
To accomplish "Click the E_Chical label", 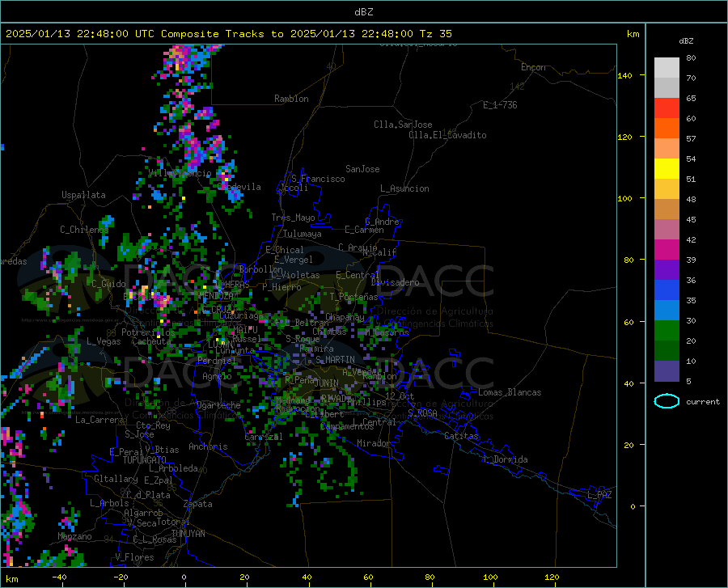I will (x=285, y=250).
